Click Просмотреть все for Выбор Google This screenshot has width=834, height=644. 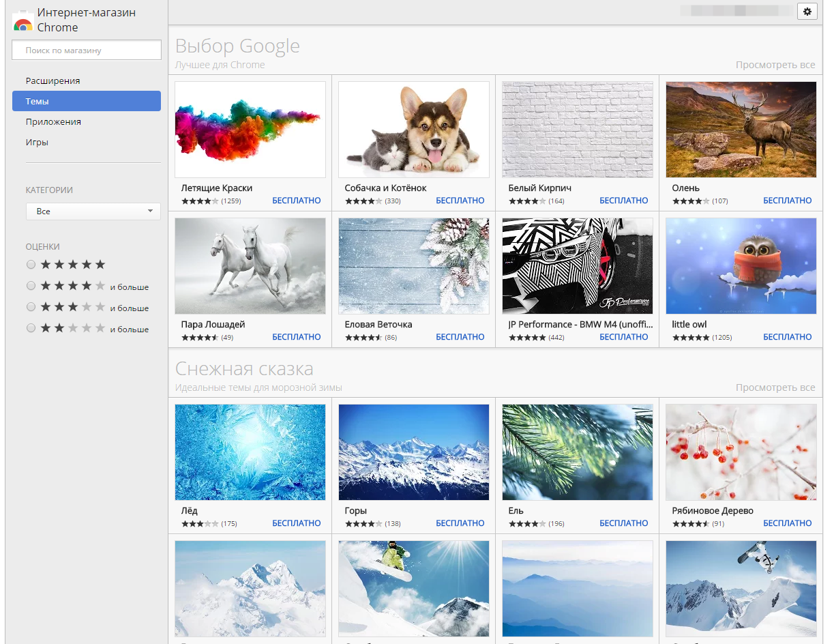pos(775,65)
